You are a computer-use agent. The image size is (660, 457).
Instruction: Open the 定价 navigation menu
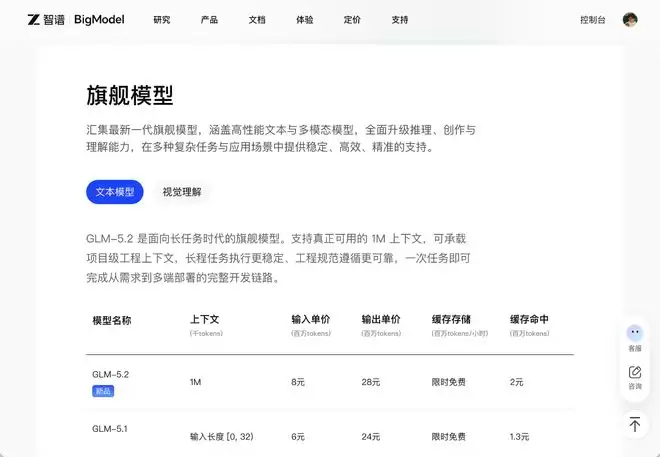[x=352, y=20]
